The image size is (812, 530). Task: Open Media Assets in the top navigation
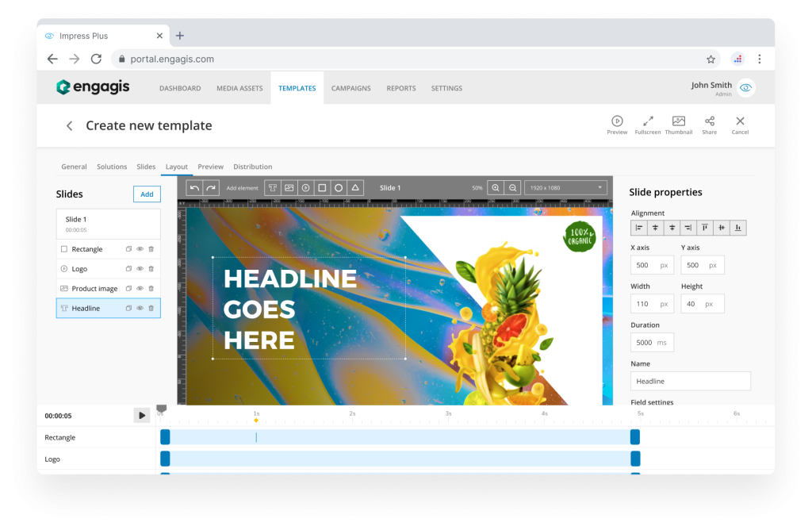click(x=239, y=88)
